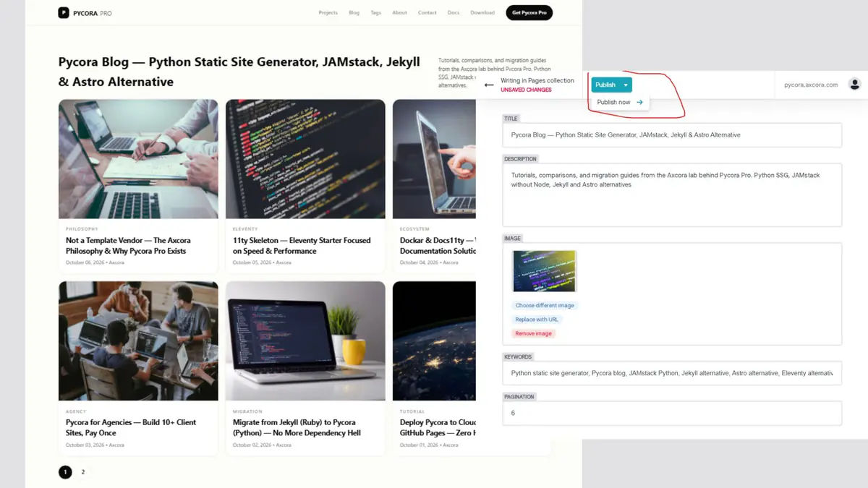
Task: Open the Migrate from Jekyll article title
Action: [297, 427]
